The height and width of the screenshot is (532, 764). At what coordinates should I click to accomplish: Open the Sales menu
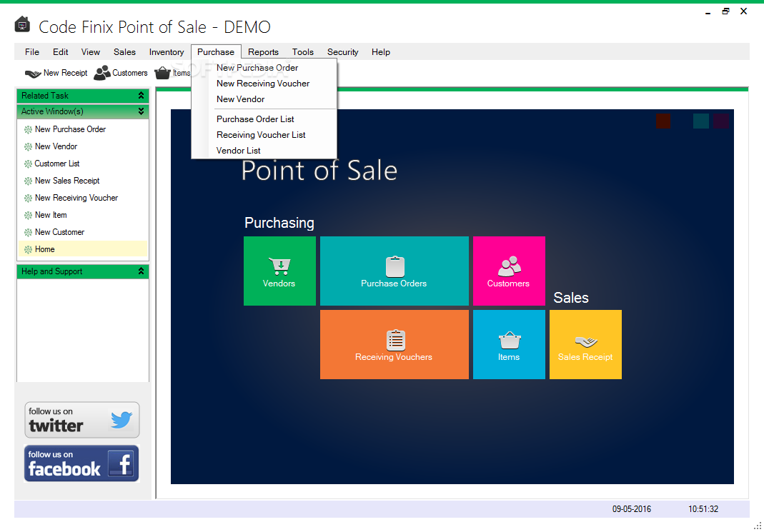(125, 52)
